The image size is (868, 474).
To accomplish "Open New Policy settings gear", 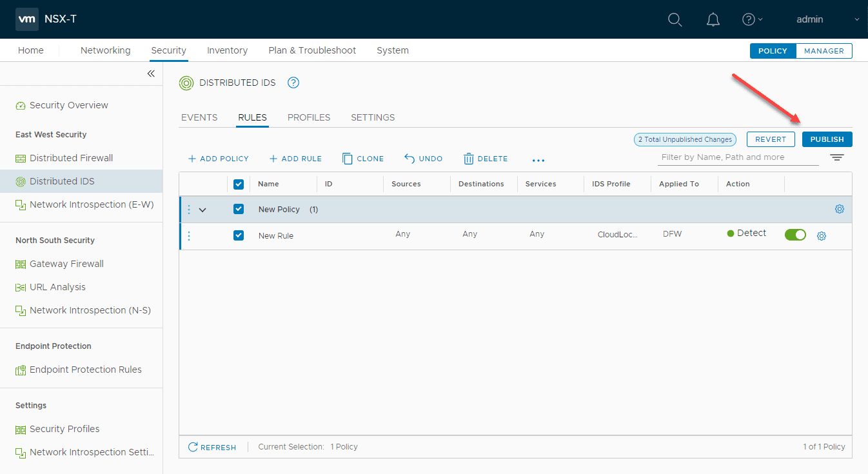I will click(x=839, y=209).
